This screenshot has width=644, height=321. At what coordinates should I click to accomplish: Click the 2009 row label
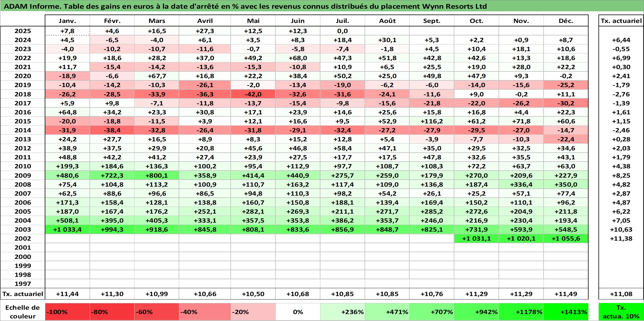pos(23,175)
